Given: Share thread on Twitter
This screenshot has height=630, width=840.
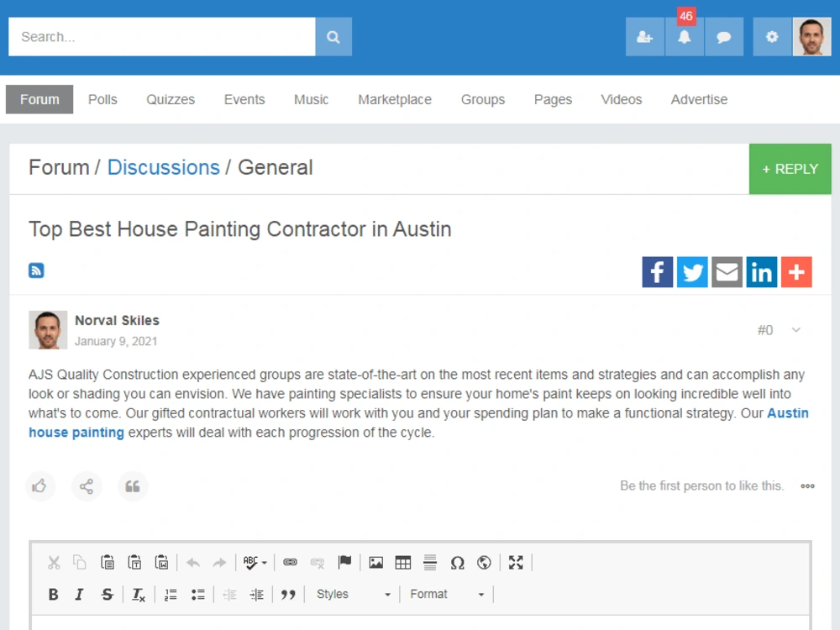Looking at the screenshot, I should click(x=692, y=272).
